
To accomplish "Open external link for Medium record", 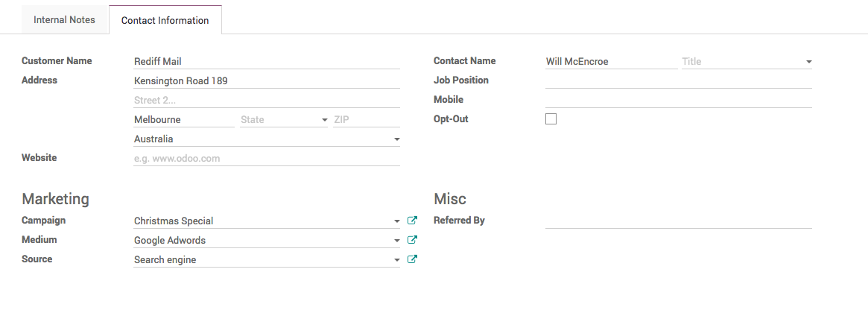I will pos(413,240).
